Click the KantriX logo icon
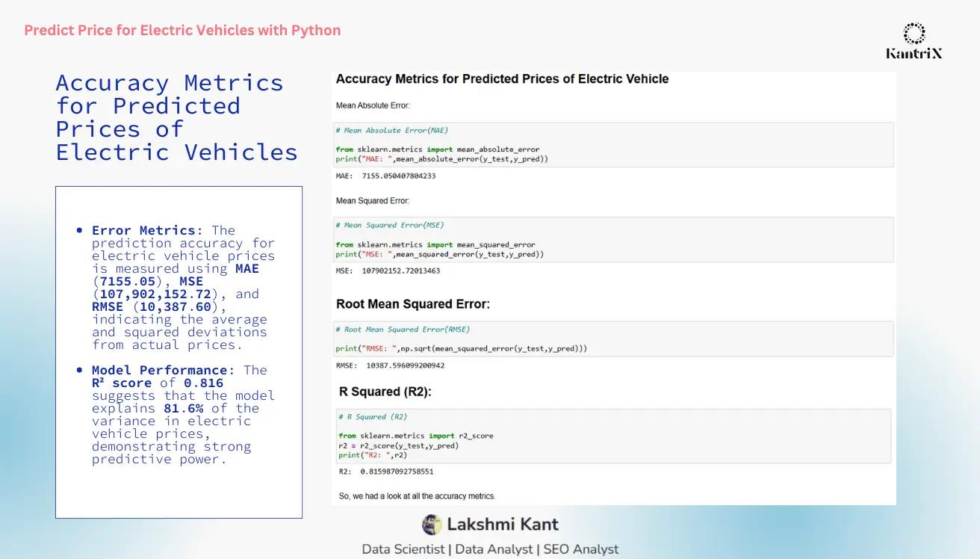This screenshot has height=559, width=980. pos(914,34)
